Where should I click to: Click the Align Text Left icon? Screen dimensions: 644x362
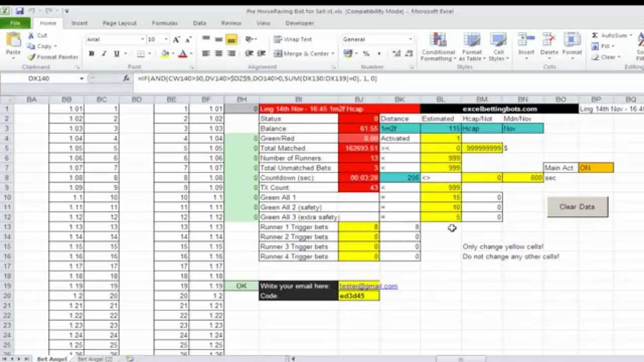[x=206, y=54]
